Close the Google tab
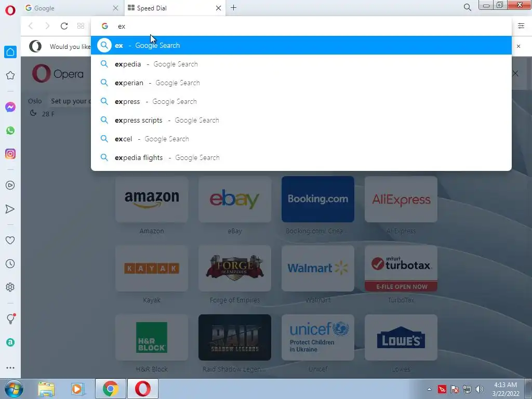 (x=115, y=8)
